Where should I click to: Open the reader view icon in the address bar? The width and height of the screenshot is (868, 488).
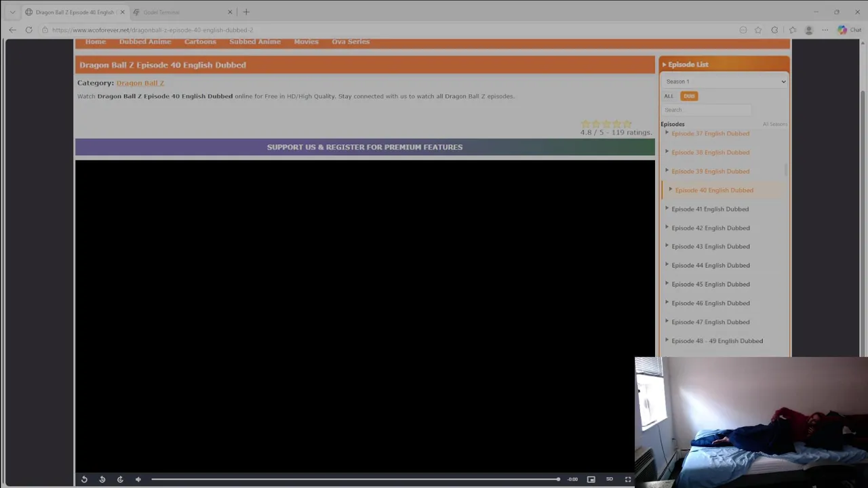743,30
